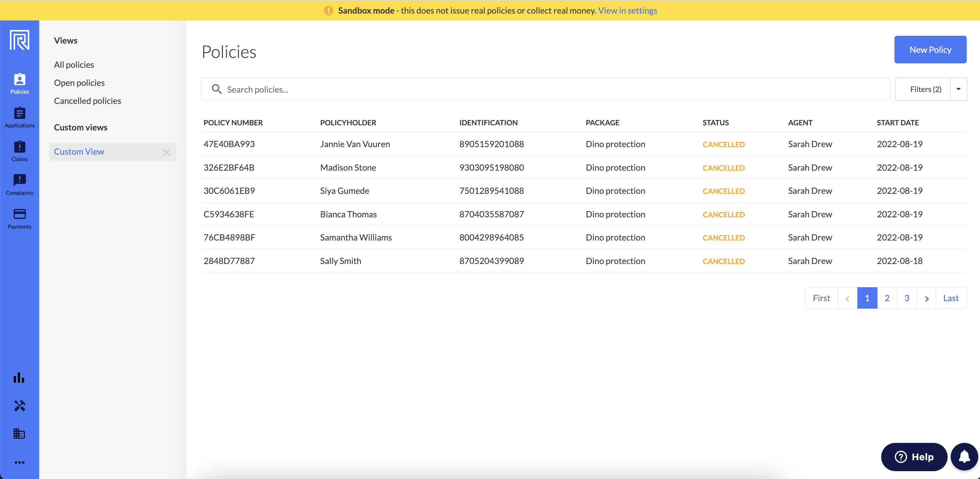Open the three-dot more menu in sidebar
Screen dimensions: 980x479
pyautogui.click(x=19, y=462)
